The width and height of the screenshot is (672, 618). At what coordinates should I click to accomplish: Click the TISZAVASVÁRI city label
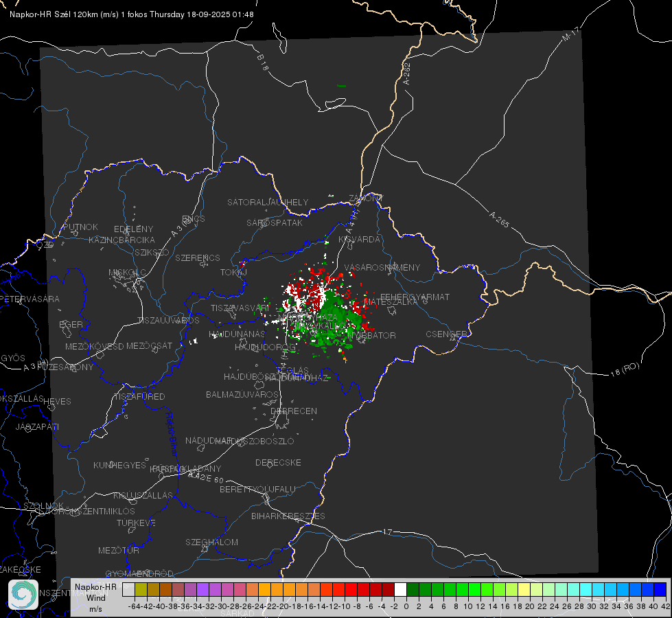coord(240,308)
